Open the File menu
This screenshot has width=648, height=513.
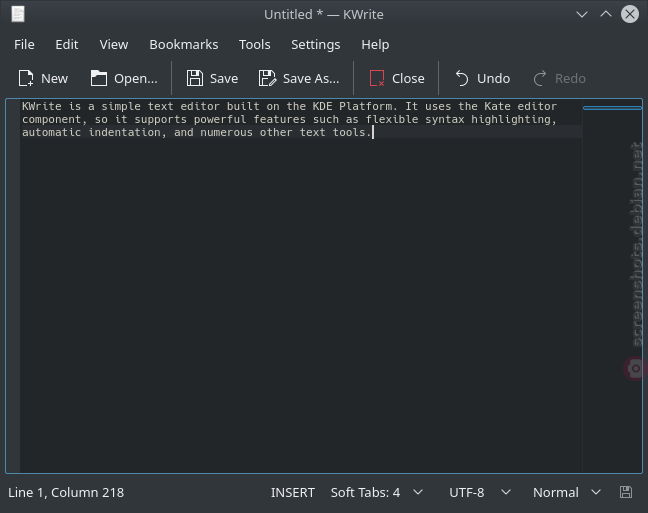[x=24, y=44]
